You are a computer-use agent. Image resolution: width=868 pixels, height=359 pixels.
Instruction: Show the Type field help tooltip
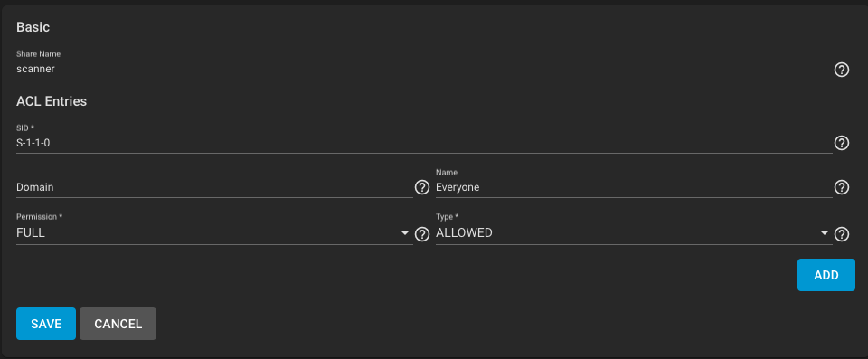coord(842,234)
